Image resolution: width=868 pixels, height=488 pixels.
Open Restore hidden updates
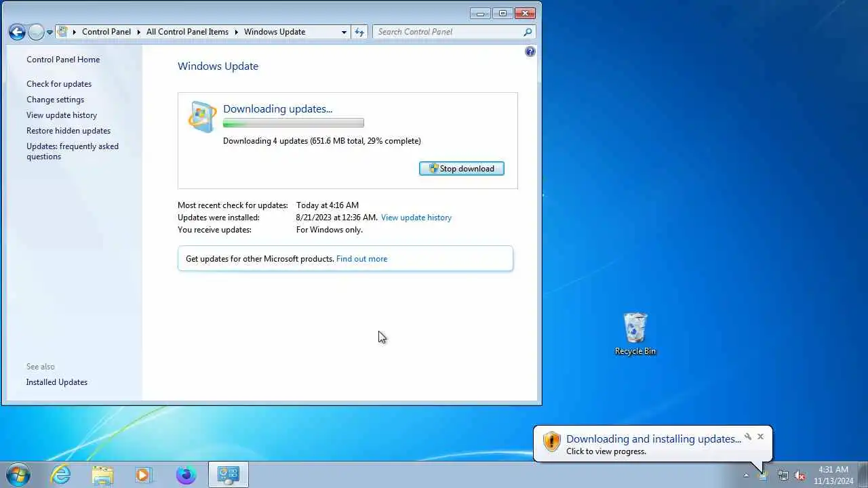(x=68, y=131)
